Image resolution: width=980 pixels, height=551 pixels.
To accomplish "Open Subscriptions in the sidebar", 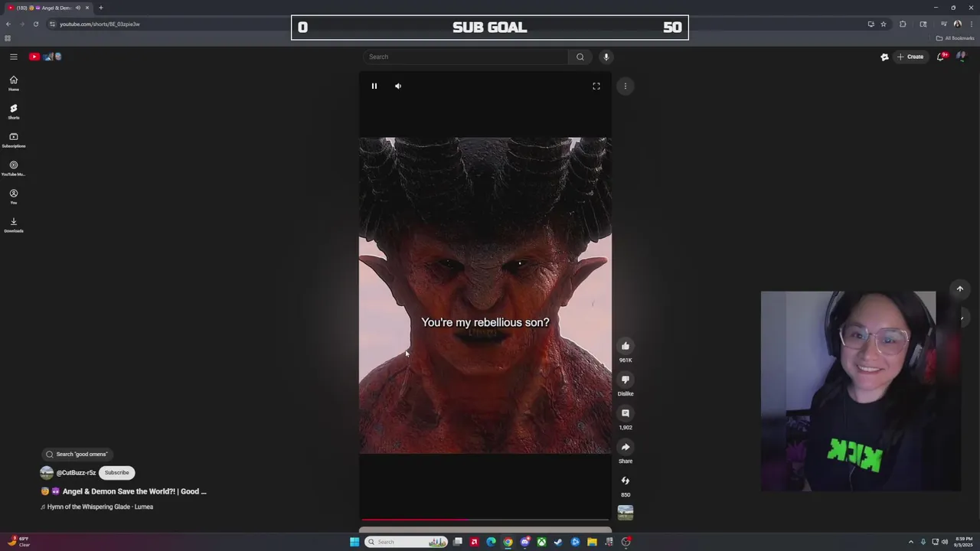I will (14, 140).
